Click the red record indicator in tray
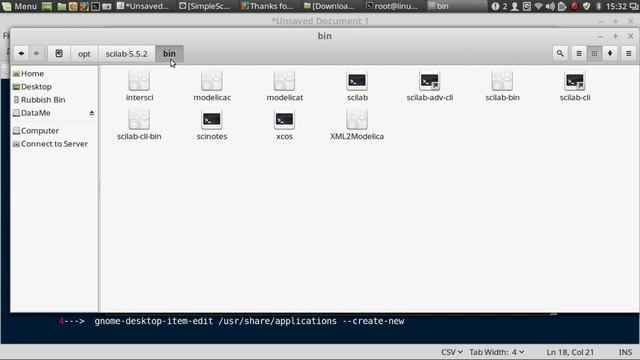640x360 pixels. (574, 6)
